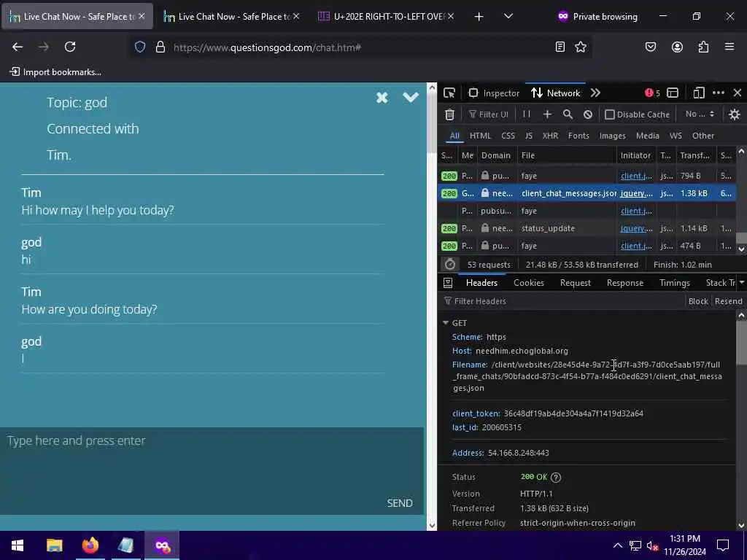Viewport: 747px width, 560px height.
Task: Search network requests magnifier
Action: [568, 114]
